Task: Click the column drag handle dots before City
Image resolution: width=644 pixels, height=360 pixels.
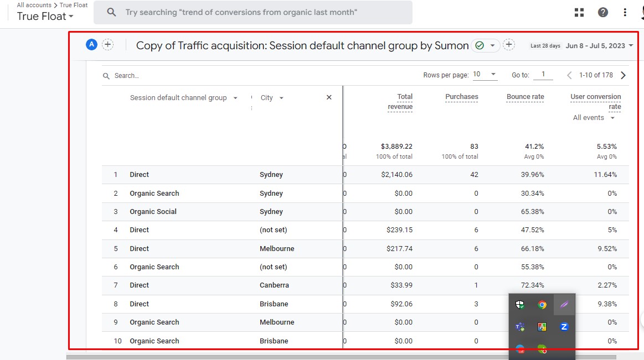Action: [251, 108]
